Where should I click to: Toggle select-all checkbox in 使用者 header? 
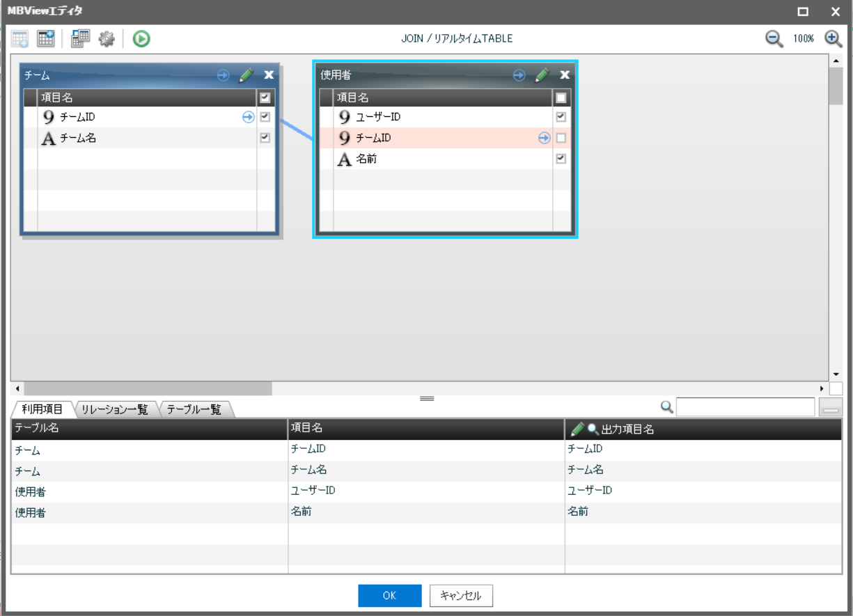(561, 98)
